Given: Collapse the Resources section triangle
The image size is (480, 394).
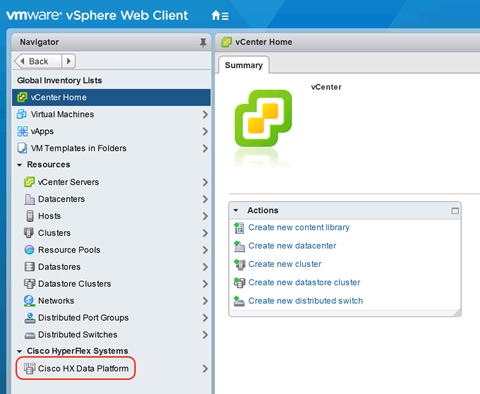Looking at the screenshot, I should tap(20, 165).
